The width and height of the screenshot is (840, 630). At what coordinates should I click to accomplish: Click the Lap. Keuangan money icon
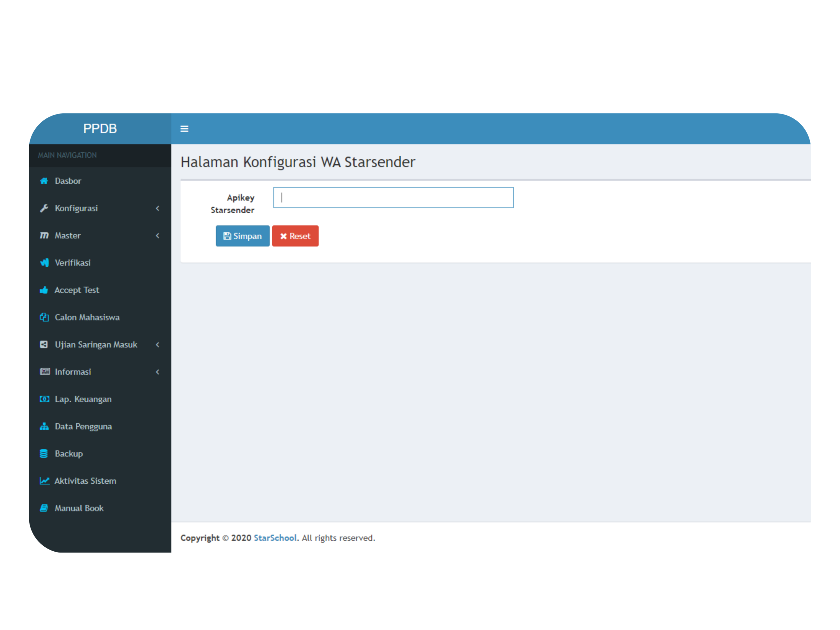click(44, 399)
